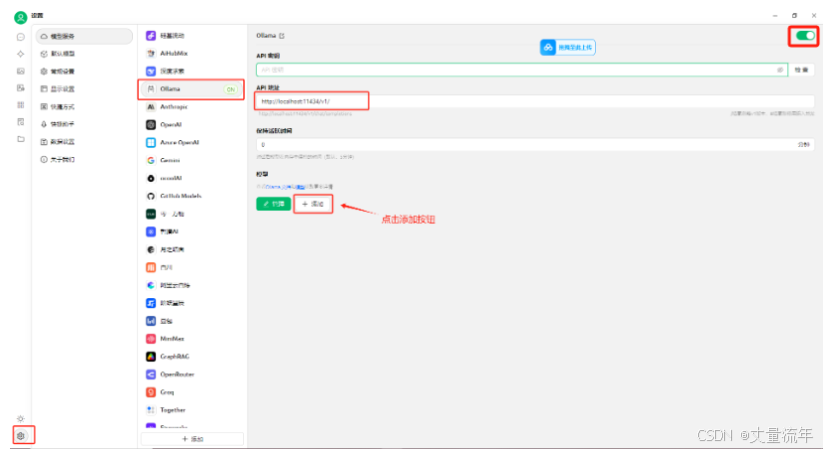Select the Groq provider logo
Image resolution: width=825 pixels, height=451 pixels.
pos(151,392)
